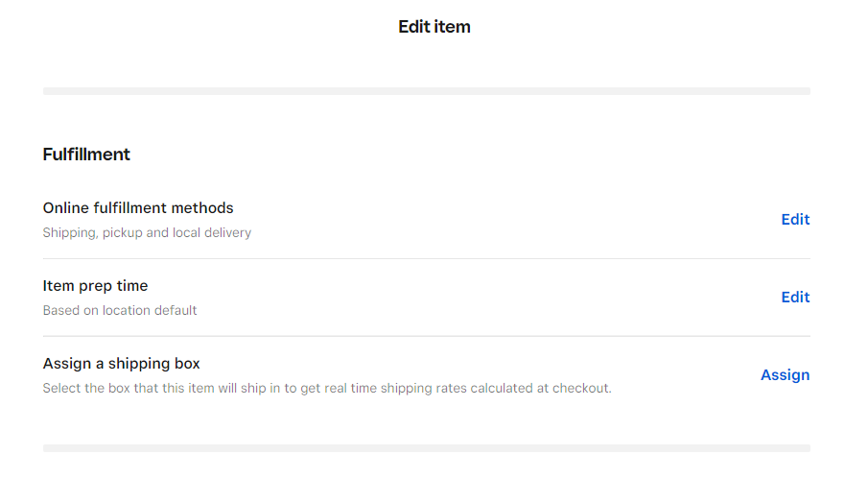Select the "Assign a shipping box" label
Viewport: 868px width, 478px height.
[x=121, y=364]
